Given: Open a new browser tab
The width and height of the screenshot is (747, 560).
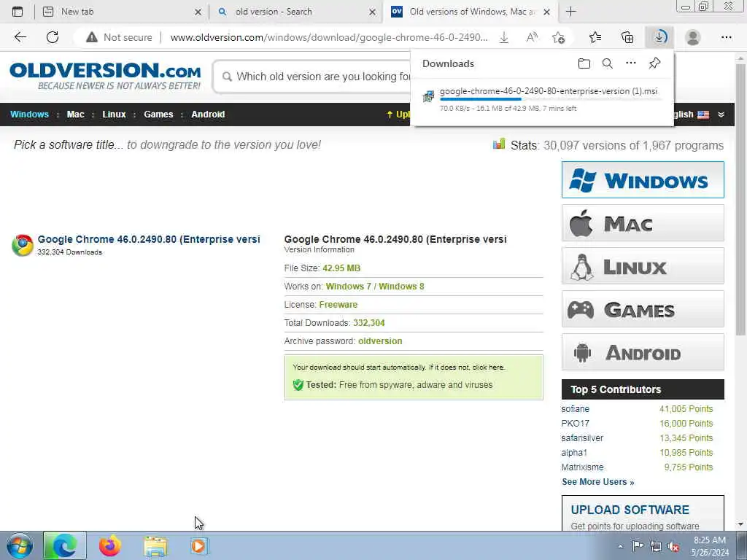Looking at the screenshot, I should click(x=570, y=12).
